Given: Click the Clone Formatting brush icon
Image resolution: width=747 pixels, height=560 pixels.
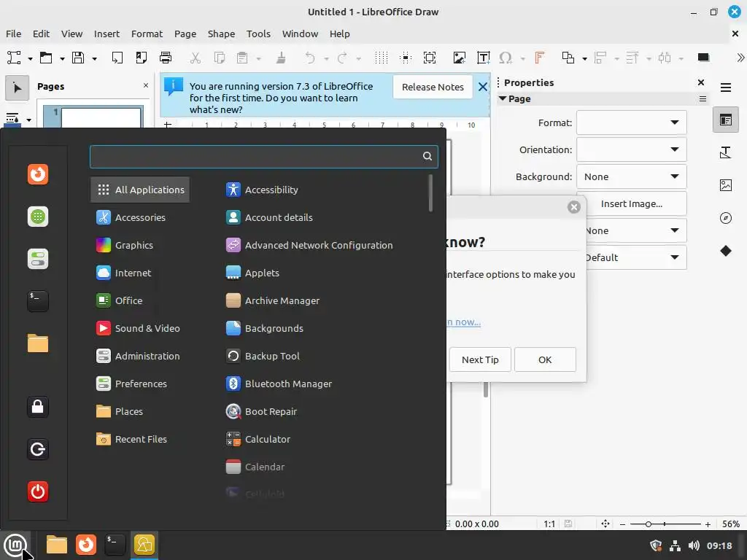Looking at the screenshot, I should (281, 58).
